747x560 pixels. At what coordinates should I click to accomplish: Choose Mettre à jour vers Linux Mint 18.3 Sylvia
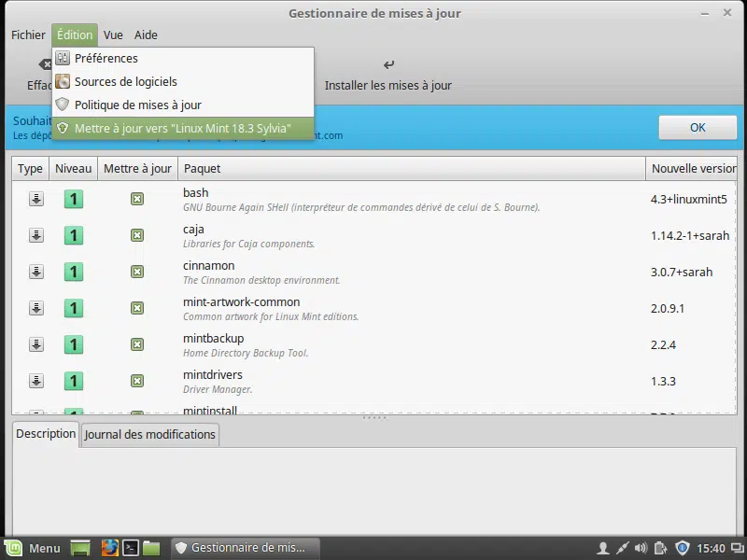click(x=183, y=128)
